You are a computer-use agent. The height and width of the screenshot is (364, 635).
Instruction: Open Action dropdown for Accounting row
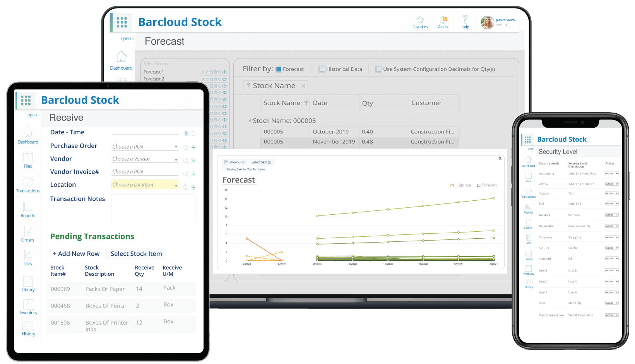[612, 174]
